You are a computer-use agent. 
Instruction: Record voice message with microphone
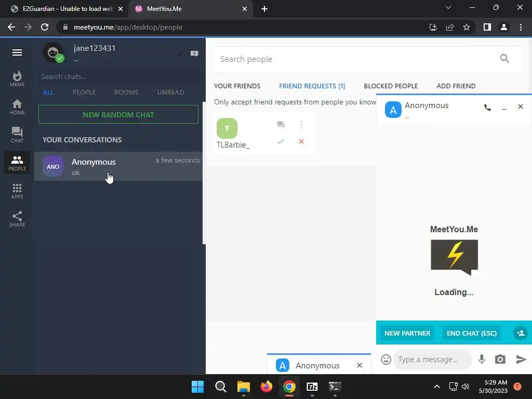pos(482,360)
